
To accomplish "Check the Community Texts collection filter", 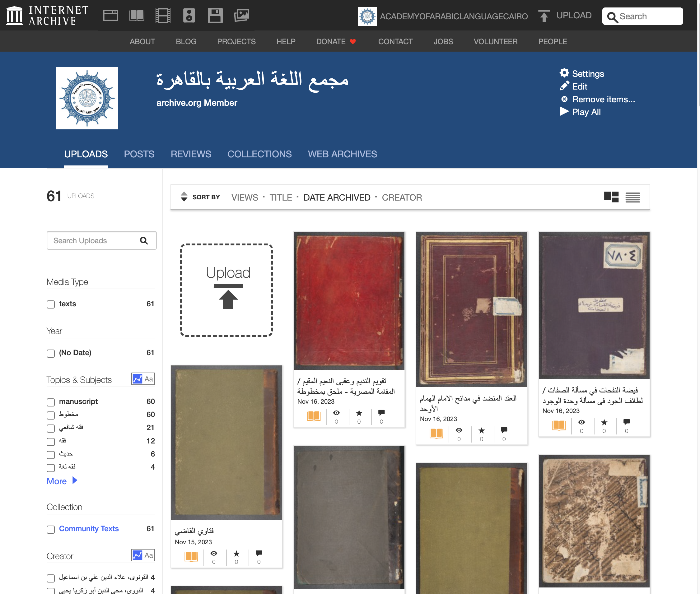I will coord(50,529).
